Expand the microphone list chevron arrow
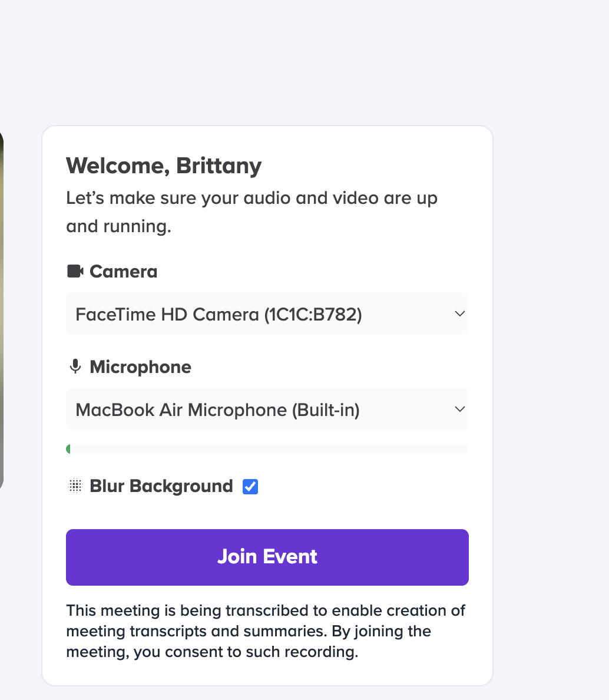 click(459, 410)
